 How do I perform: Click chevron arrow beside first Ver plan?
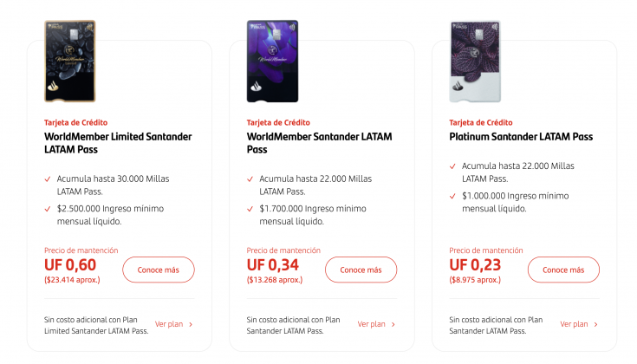click(191, 325)
